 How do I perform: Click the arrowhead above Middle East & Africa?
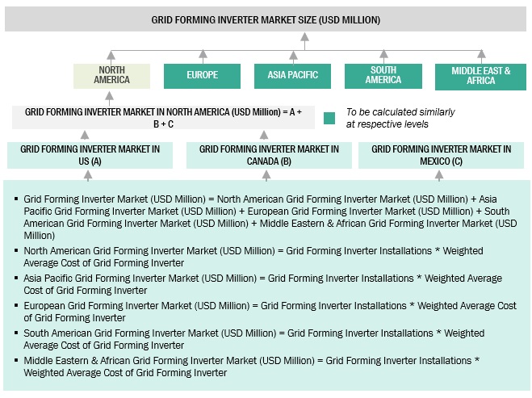[x=481, y=56]
